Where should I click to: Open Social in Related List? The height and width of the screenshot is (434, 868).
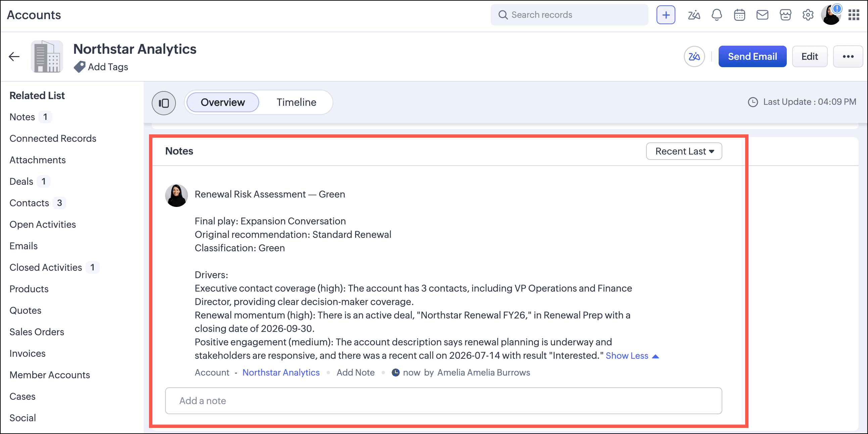click(x=22, y=418)
